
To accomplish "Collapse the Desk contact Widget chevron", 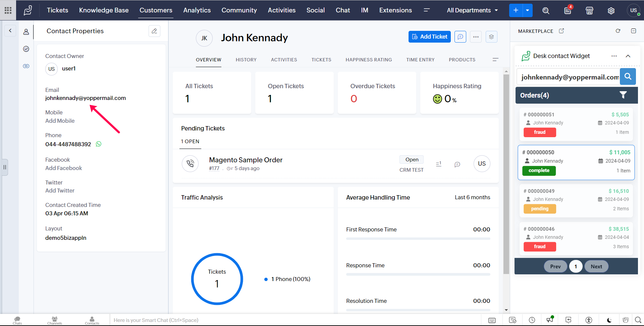I will 628,56.
